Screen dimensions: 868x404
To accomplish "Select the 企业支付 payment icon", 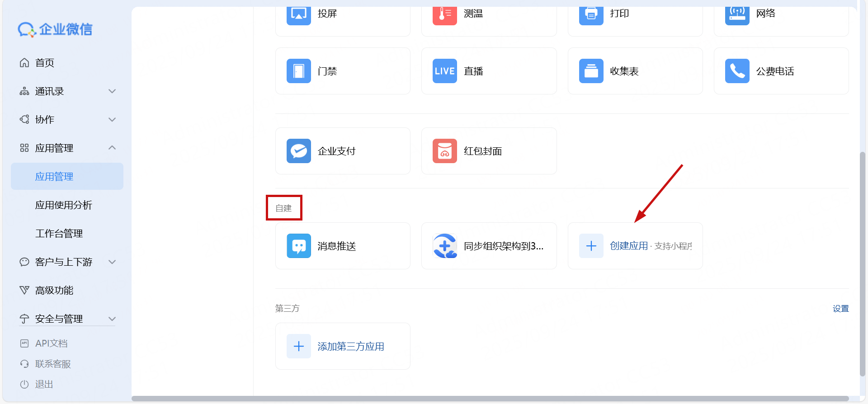I will click(298, 151).
